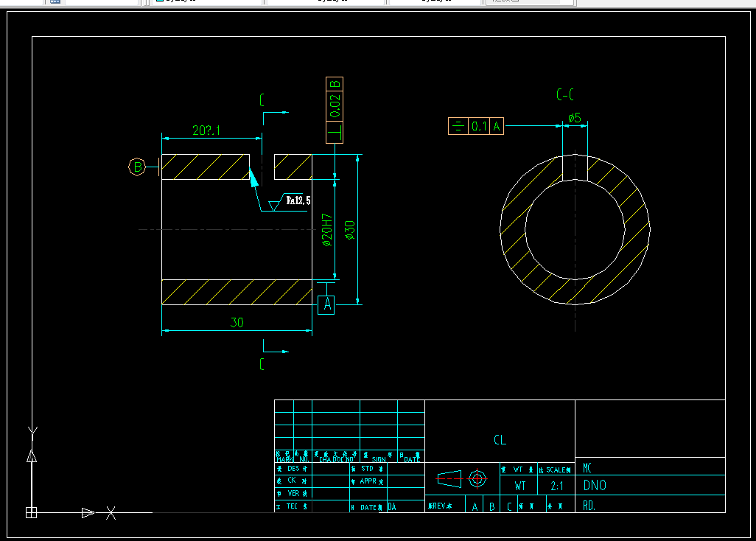This screenshot has height=541, width=756.
Task: Select the DATE label next to DA
Action: [x=368, y=507]
